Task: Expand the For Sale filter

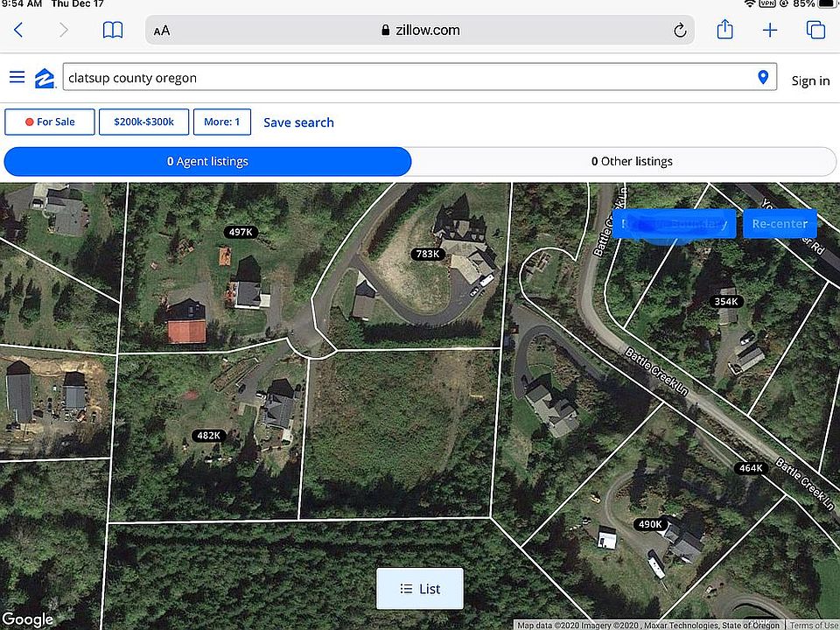Action: tap(50, 122)
